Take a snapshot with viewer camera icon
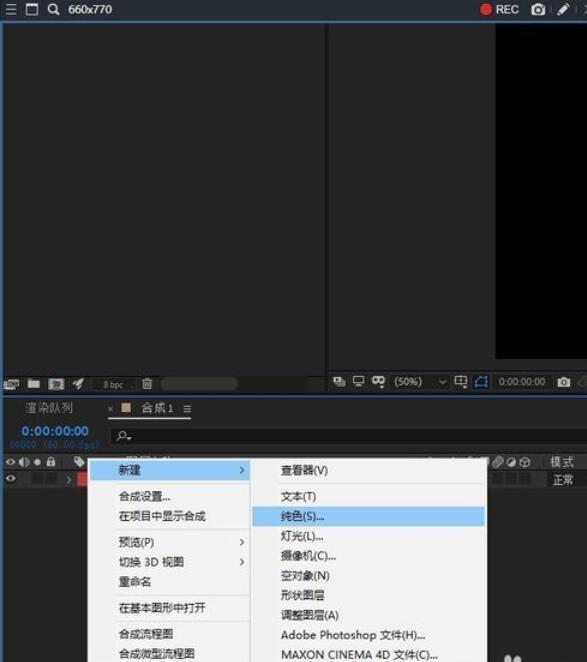Screen dimensions: 587x662 click(564, 382)
